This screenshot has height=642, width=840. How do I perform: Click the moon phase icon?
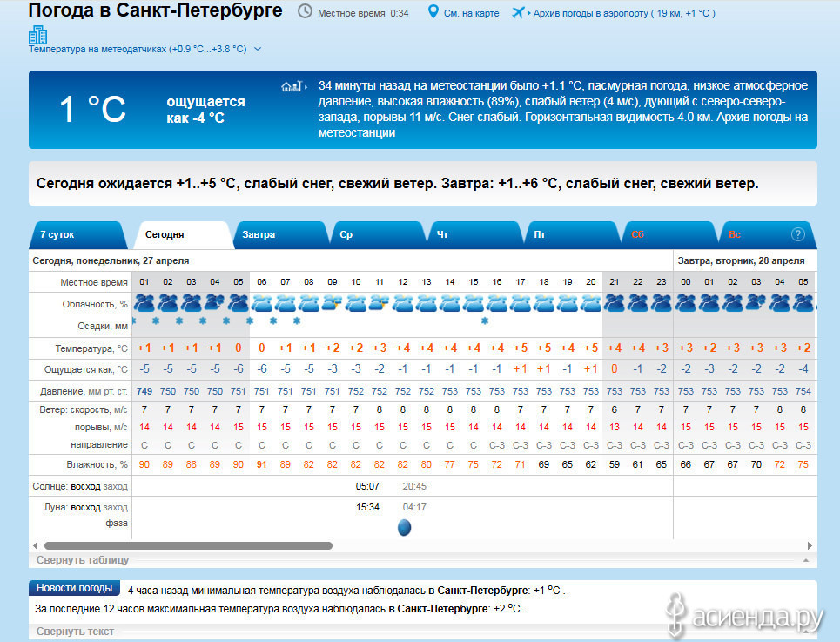pos(404,527)
